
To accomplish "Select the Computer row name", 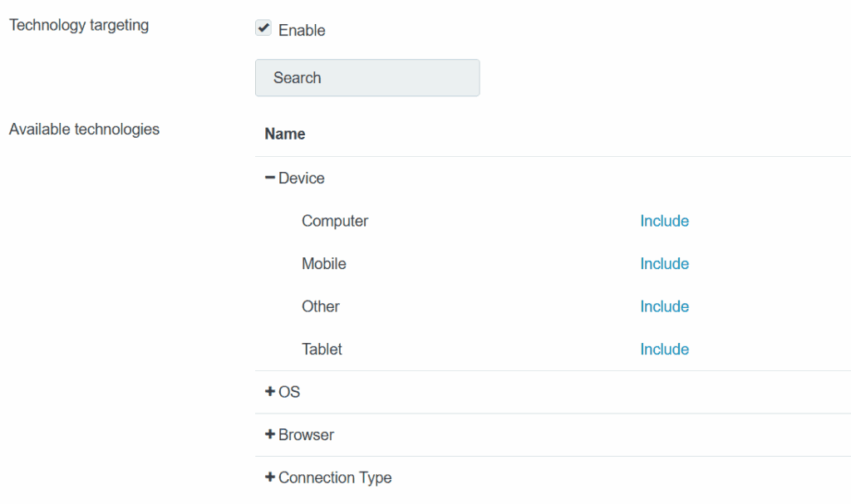I will pyautogui.click(x=335, y=222).
